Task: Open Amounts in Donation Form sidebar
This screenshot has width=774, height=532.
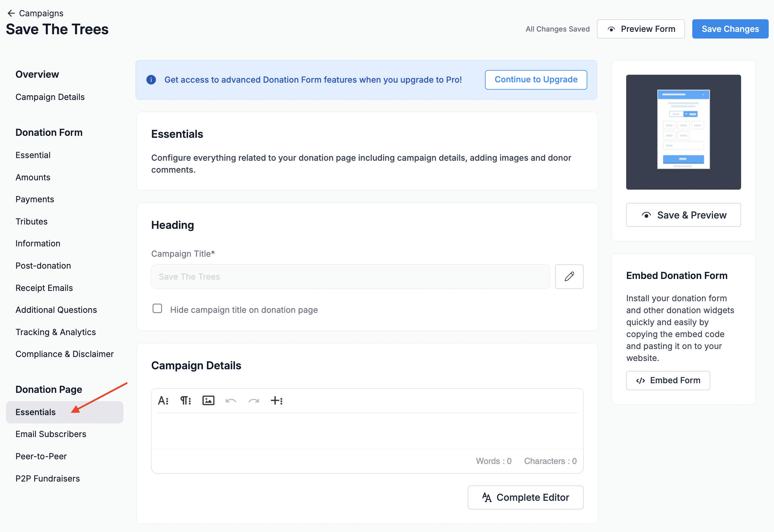Action: click(33, 177)
